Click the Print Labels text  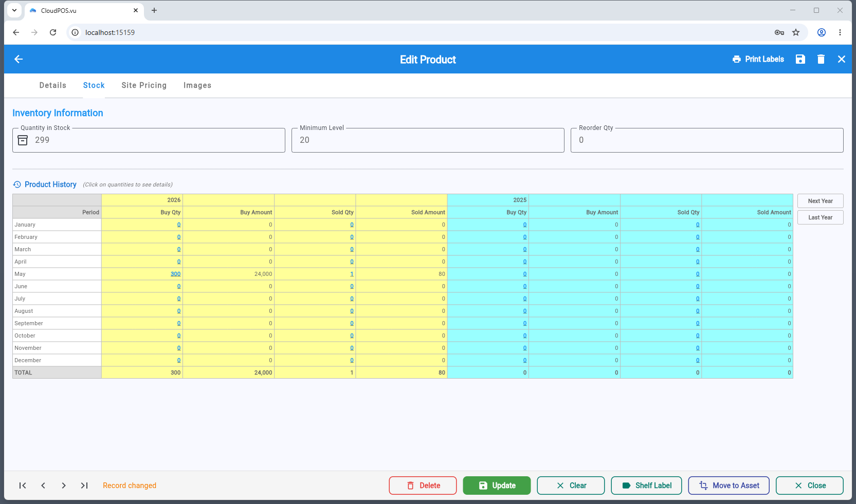click(x=764, y=59)
